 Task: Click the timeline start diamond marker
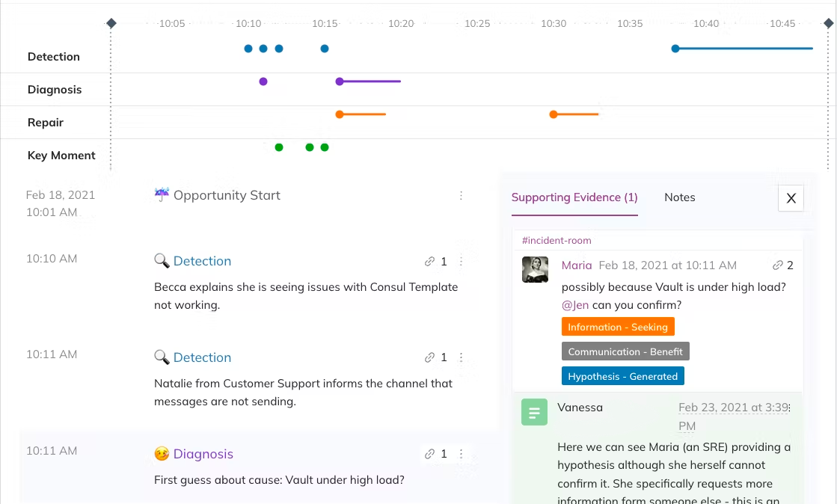tap(111, 23)
